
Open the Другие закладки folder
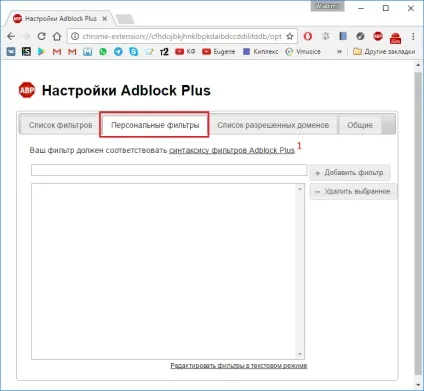pos(384,52)
